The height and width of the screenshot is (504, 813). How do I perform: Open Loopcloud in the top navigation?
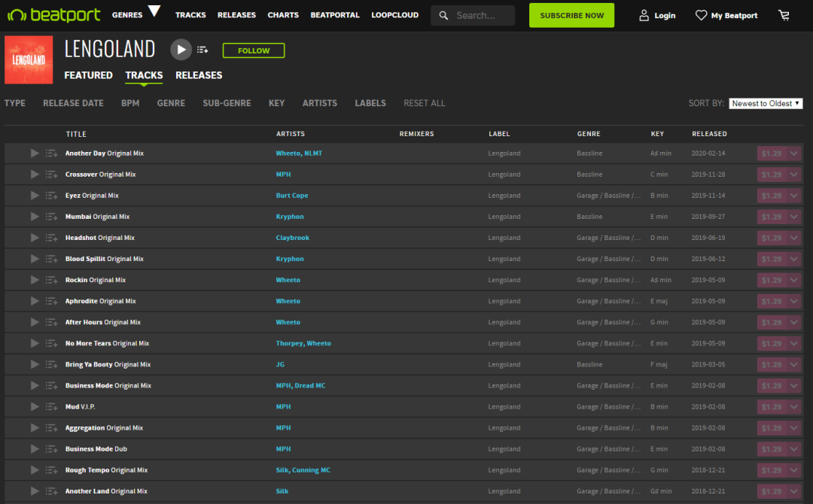(394, 15)
